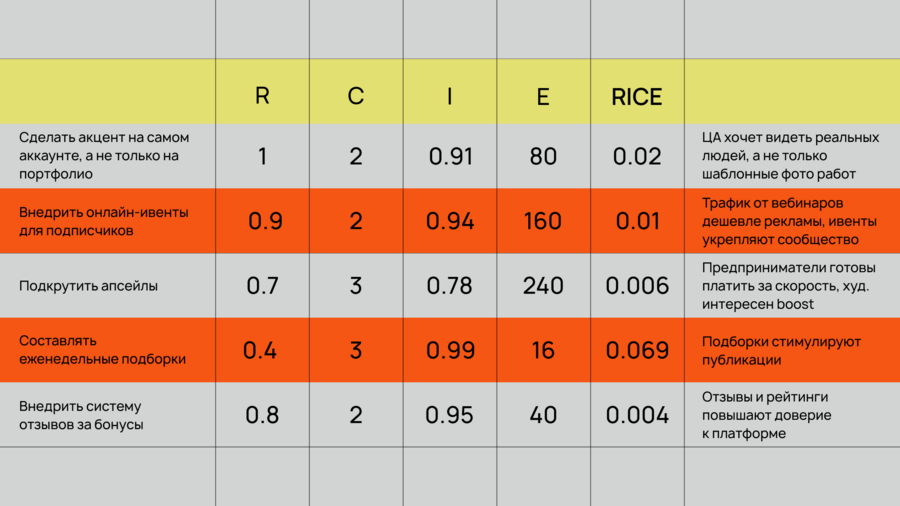900x506 pixels.
Task: Click the impact value 0.99
Action: pyautogui.click(x=450, y=350)
